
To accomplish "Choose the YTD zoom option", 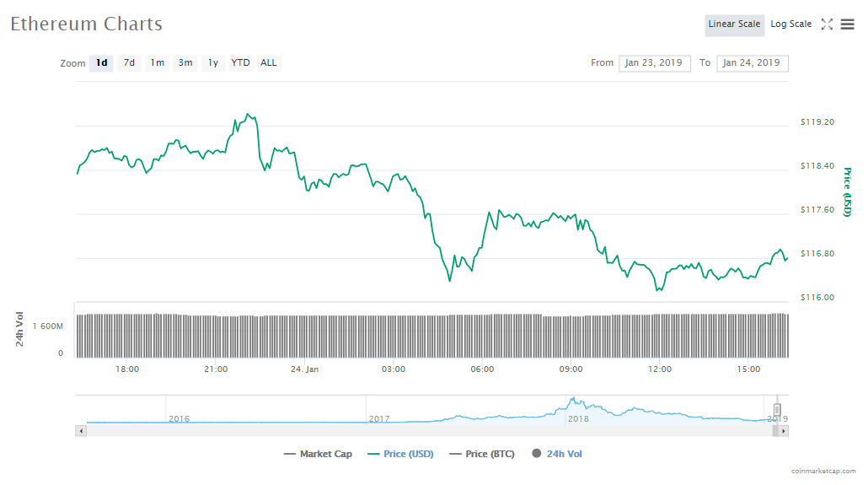I will coord(241,63).
